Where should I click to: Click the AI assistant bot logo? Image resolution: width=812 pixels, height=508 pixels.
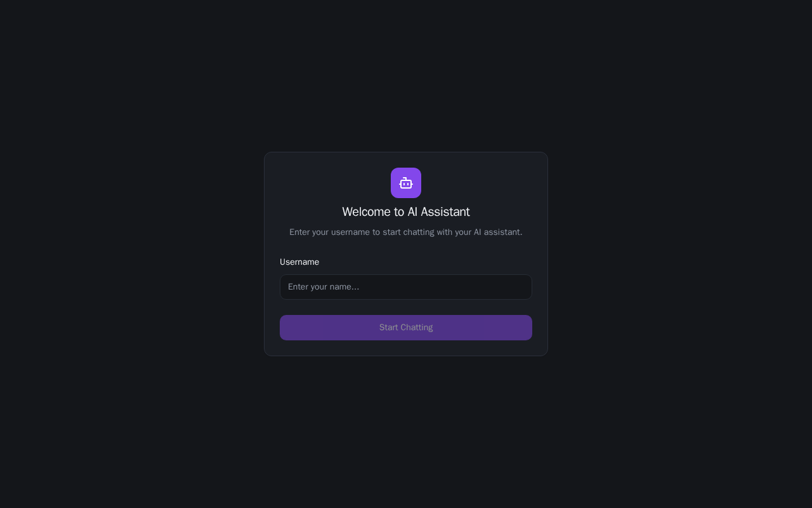406,183
